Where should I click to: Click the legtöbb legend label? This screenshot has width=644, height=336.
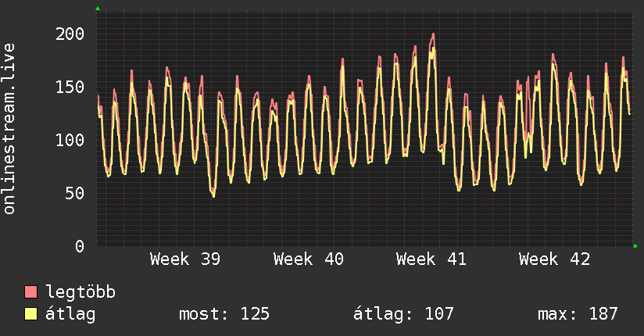pos(80,291)
